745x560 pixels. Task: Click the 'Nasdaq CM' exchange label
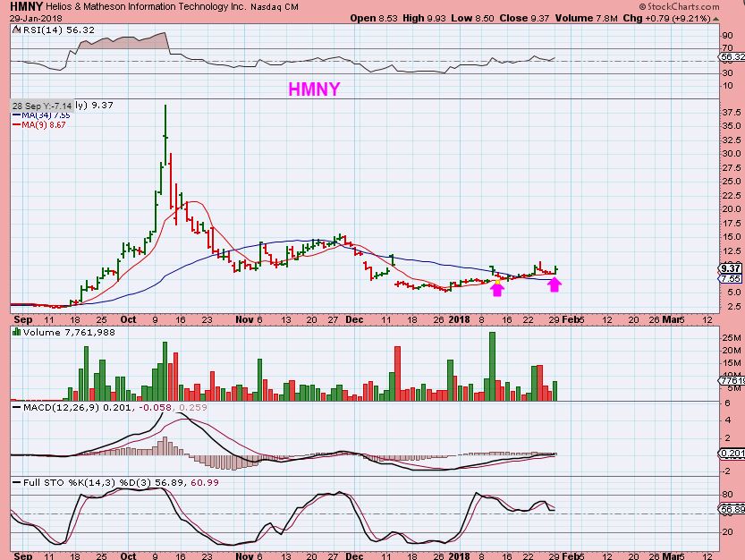pos(275,7)
